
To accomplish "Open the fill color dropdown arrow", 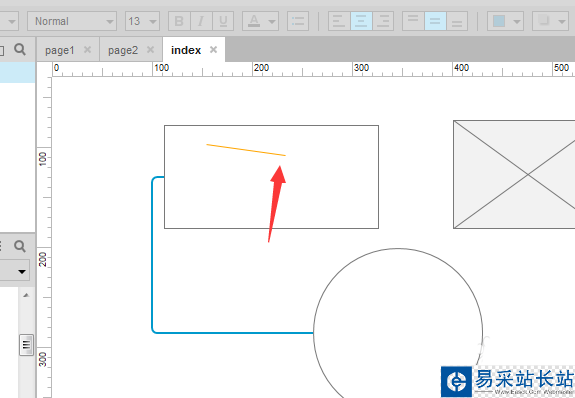I will point(517,22).
